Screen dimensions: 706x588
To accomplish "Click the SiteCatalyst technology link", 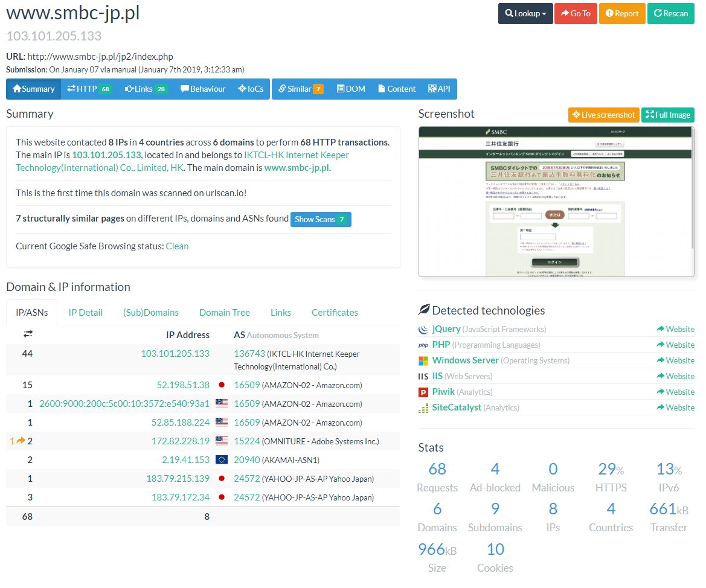I will (x=457, y=407).
